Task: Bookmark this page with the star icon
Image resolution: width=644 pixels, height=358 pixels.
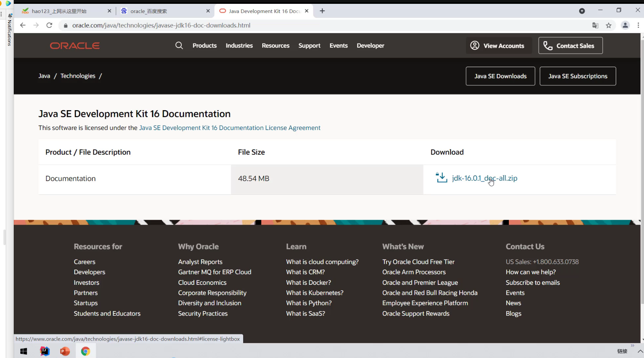Action: [608, 26]
